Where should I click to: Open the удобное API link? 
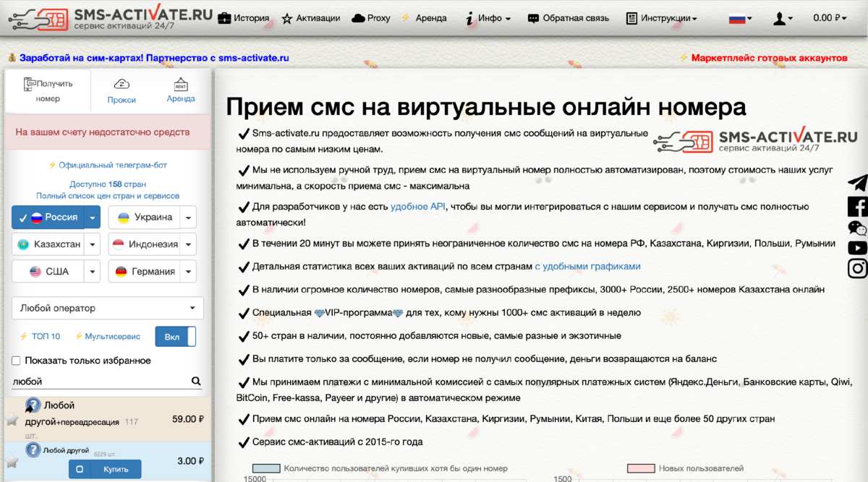pyautogui.click(x=418, y=207)
